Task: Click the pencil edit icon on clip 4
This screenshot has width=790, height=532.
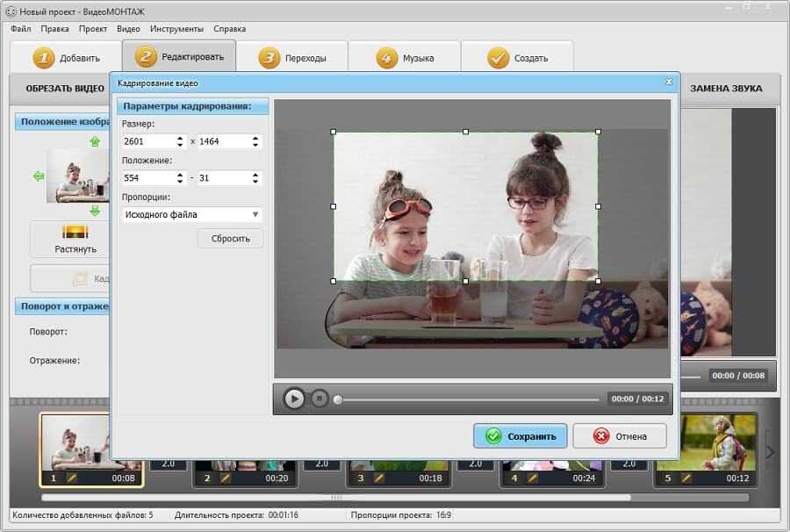Action: (534, 478)
